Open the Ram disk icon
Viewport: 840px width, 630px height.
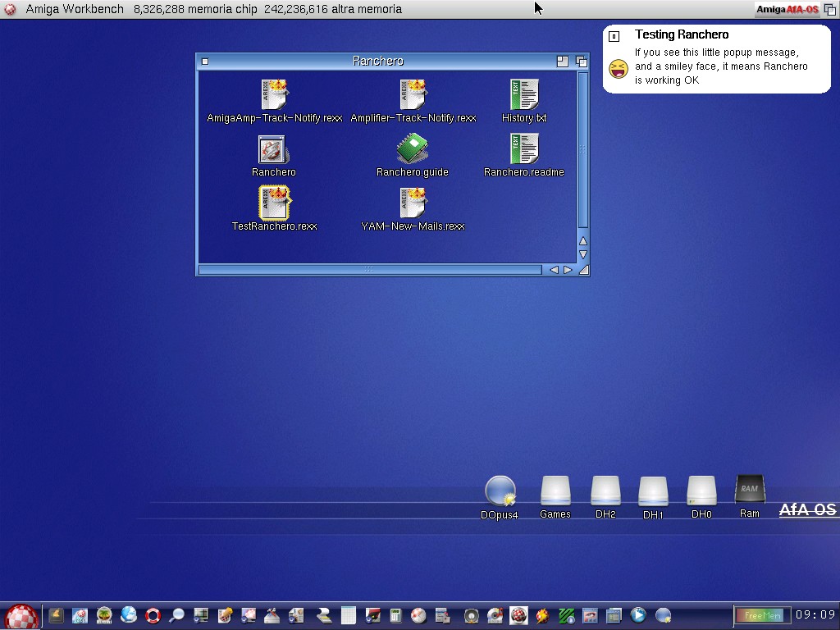(x=750, y=490)
